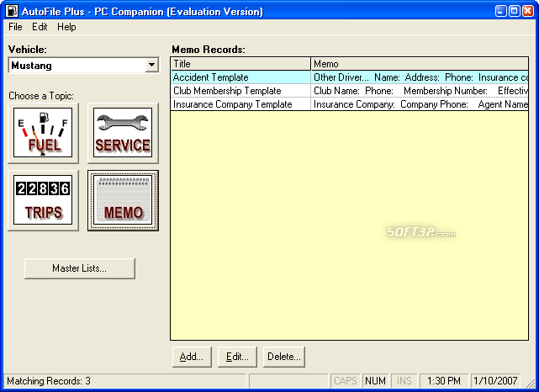Screen dimensions: 539x392
Task: Click the memo text starting 'Other Driver...'
Action: coord(420,77)
